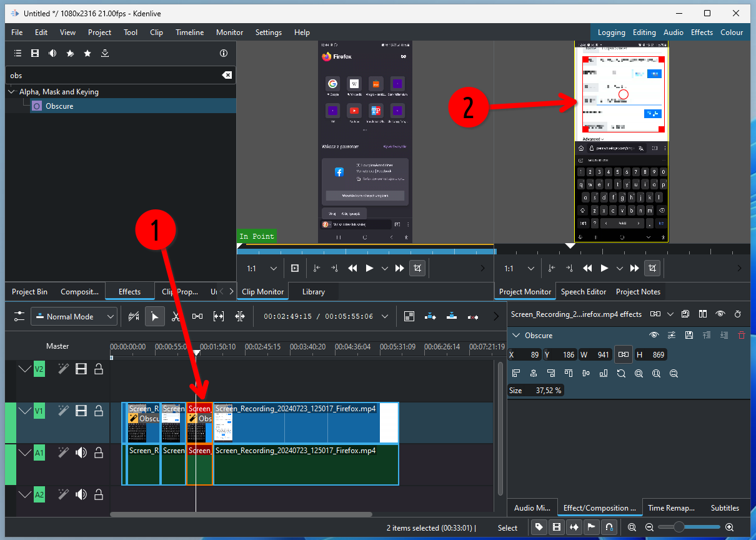This screenshot has width=756, height=540.
Task: Move the Obscure effect up
Action: click(x=707, y=336)
